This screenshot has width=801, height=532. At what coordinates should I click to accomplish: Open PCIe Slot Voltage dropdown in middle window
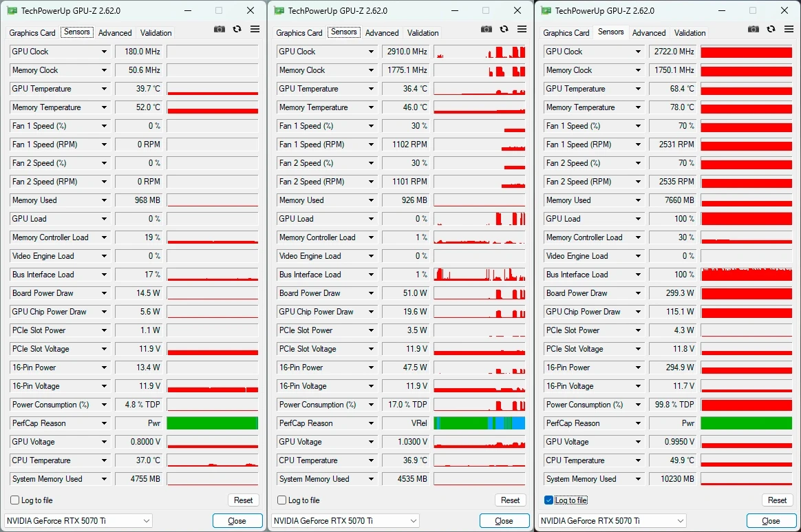[372, 349]
